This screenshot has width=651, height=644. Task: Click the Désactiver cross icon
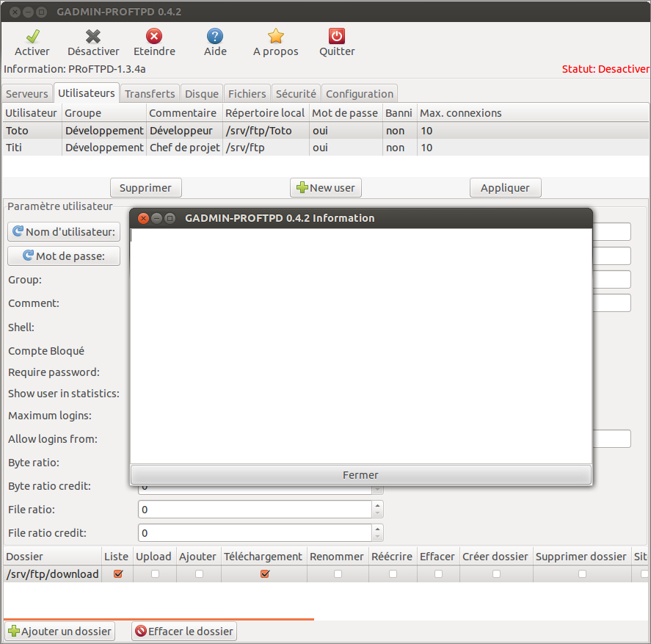coord(93,36)
